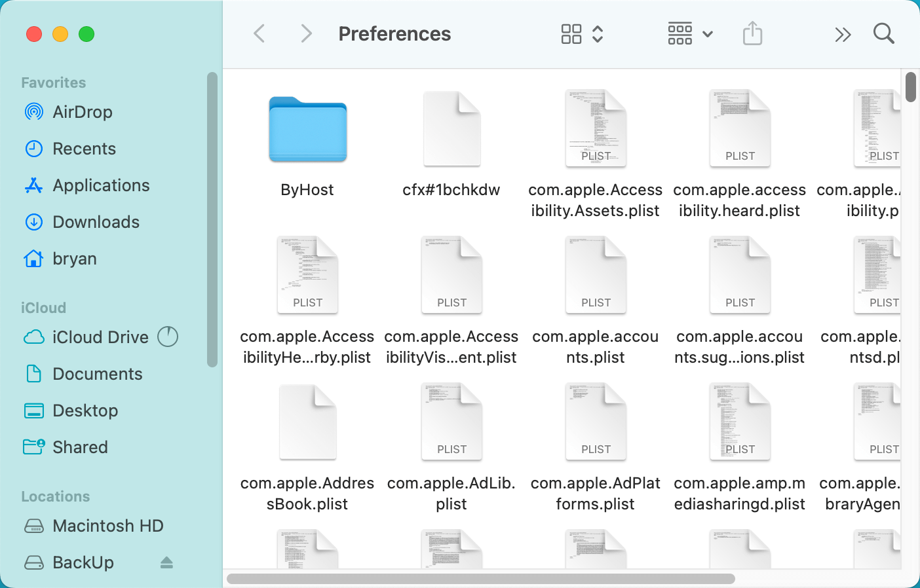920x588 pixels.
Task: Select the cfx#1bchkdw file
Action: 451,131
